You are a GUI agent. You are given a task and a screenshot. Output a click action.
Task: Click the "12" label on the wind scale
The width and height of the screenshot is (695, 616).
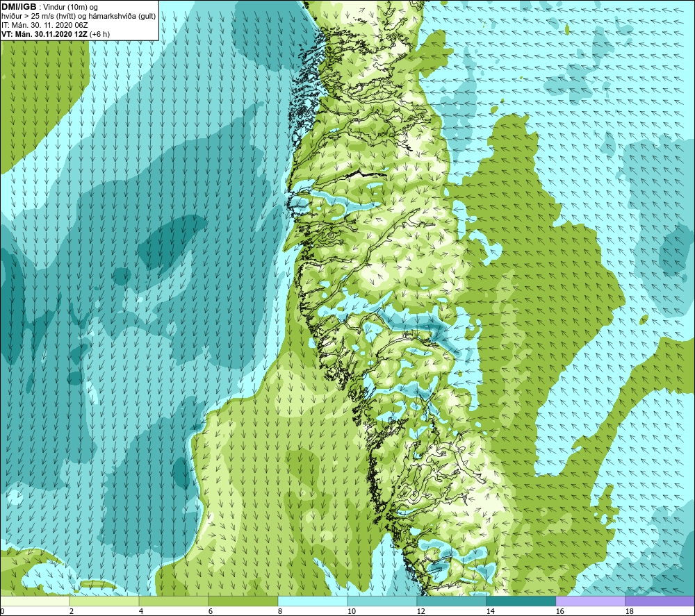pyautogui.click(x=420, y=611)
